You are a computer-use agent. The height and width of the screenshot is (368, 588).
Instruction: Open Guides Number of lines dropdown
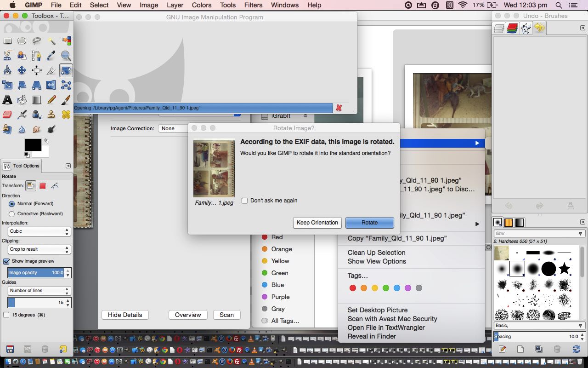[x=39, y=291]
